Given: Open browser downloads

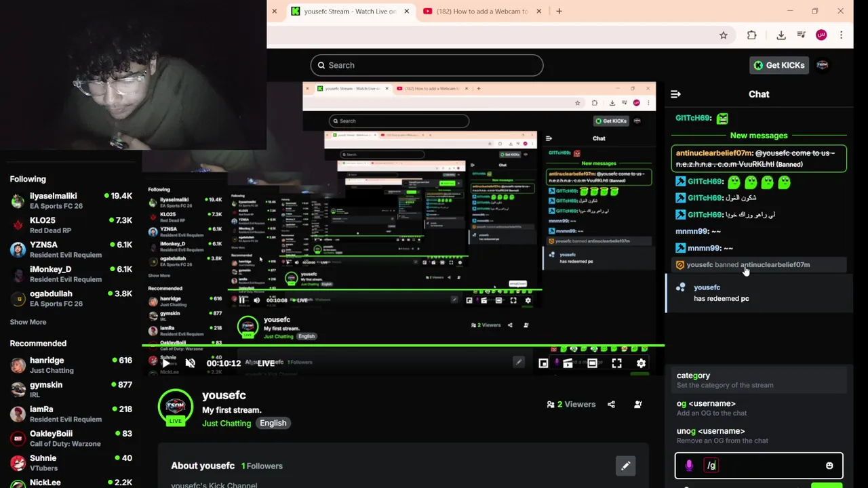Looking at the screenshot, I should (x=781, y=35).
